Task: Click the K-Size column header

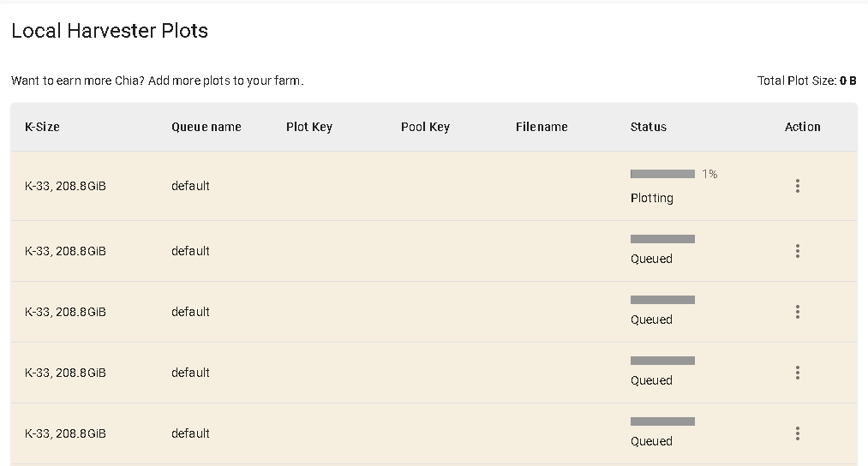Action: pyautogui.click(x=42, y=127)
